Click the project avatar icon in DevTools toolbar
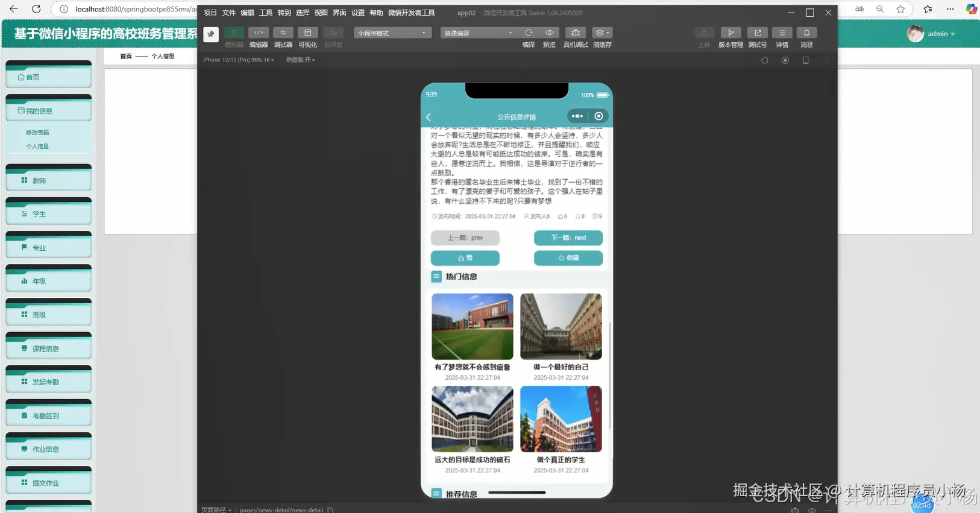 (x=211, y=34)
